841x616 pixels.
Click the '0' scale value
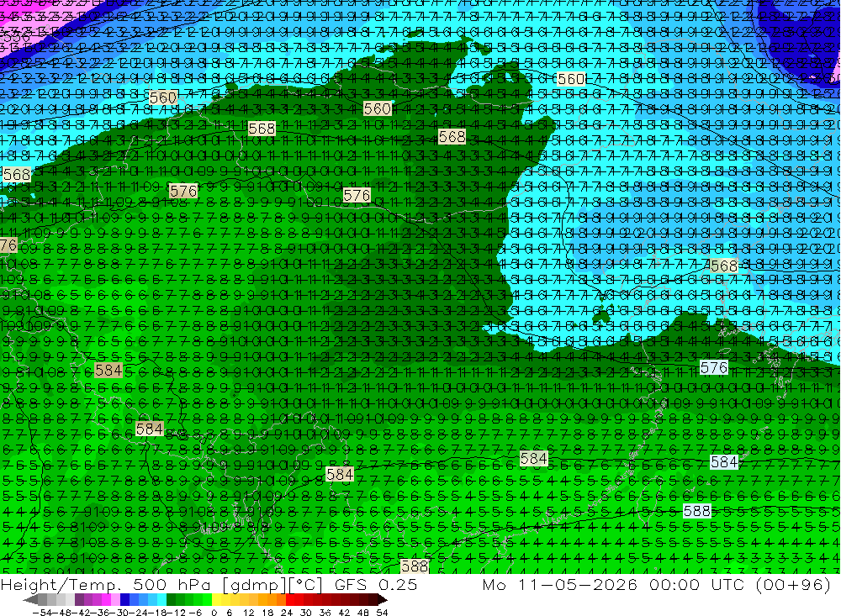pos(214,613)
